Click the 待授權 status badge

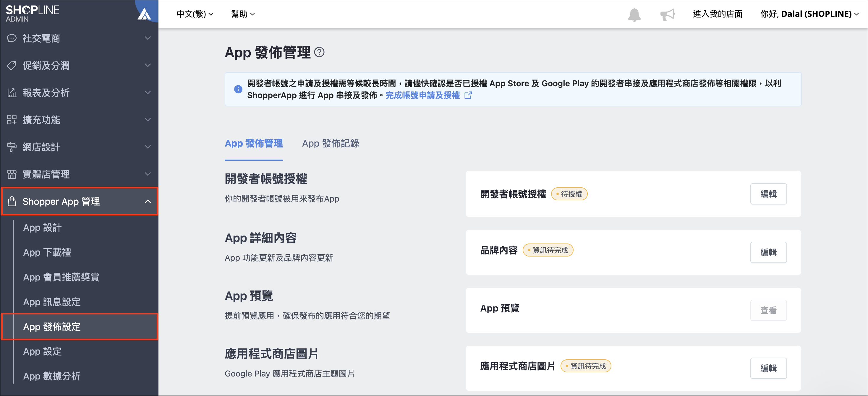(x=569, y=194)
